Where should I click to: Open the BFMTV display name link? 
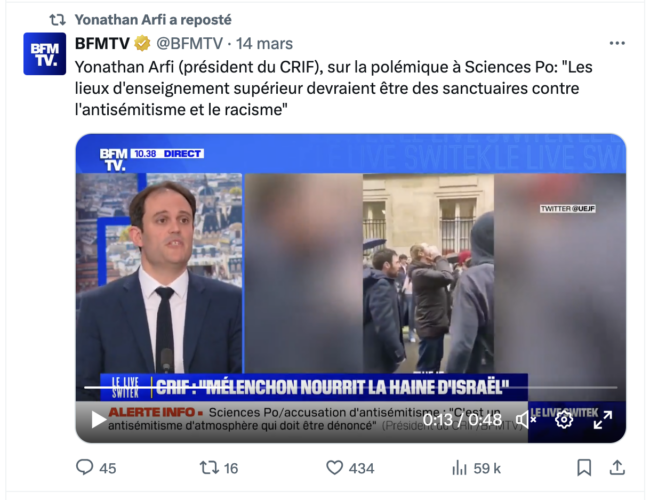click(102, 43)
